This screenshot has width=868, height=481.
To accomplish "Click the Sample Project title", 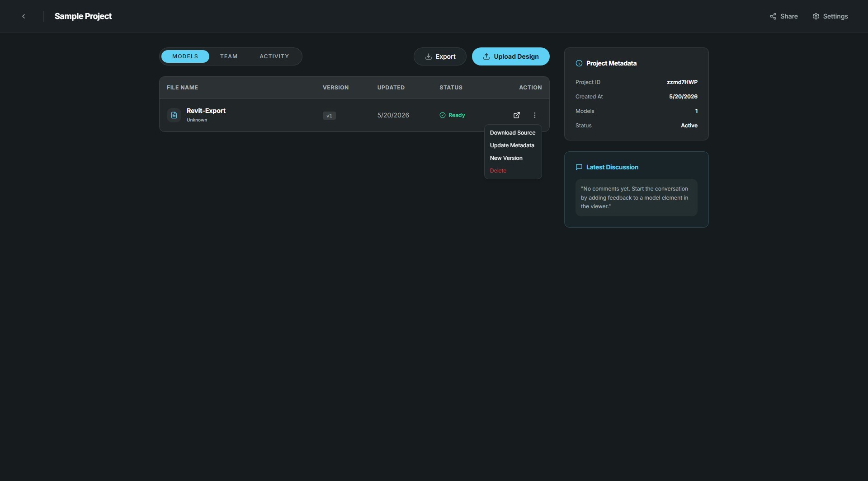I will tap(83, 16).
